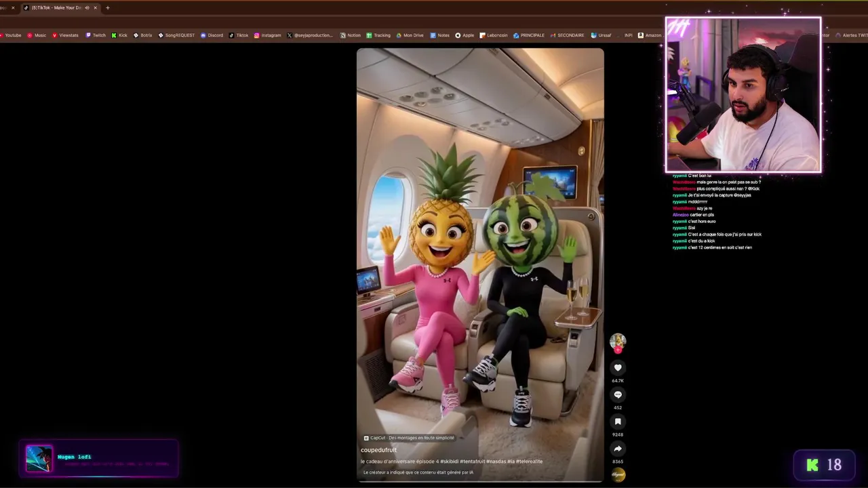868x488 pixels.
Task: Open the Kick bookmark
Action: click(x=119, y=35)
